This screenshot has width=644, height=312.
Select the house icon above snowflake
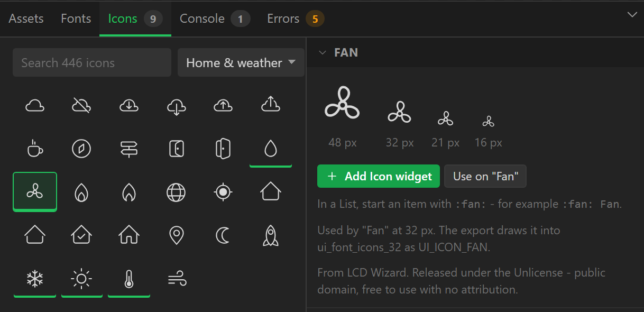(x=35, y=235)
